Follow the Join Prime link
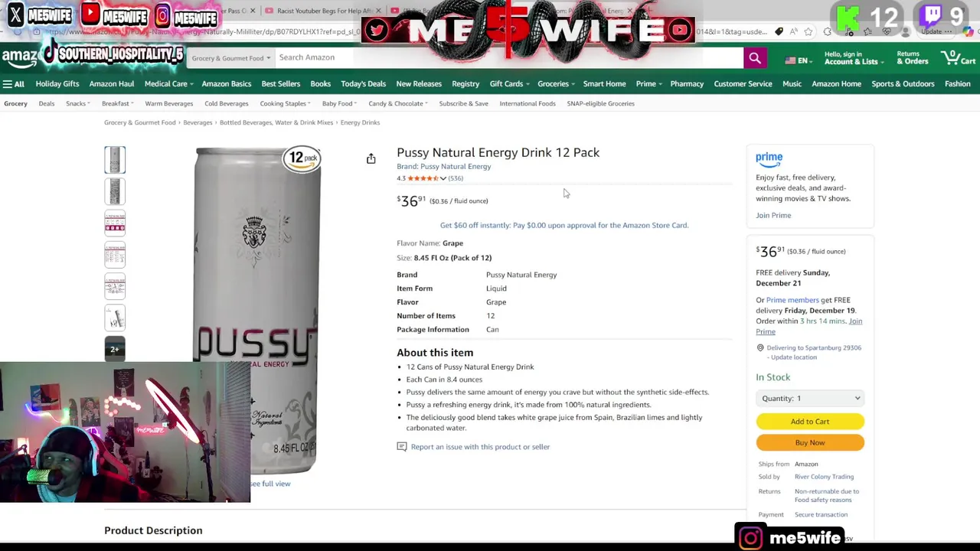 click(x=773, y=215)
